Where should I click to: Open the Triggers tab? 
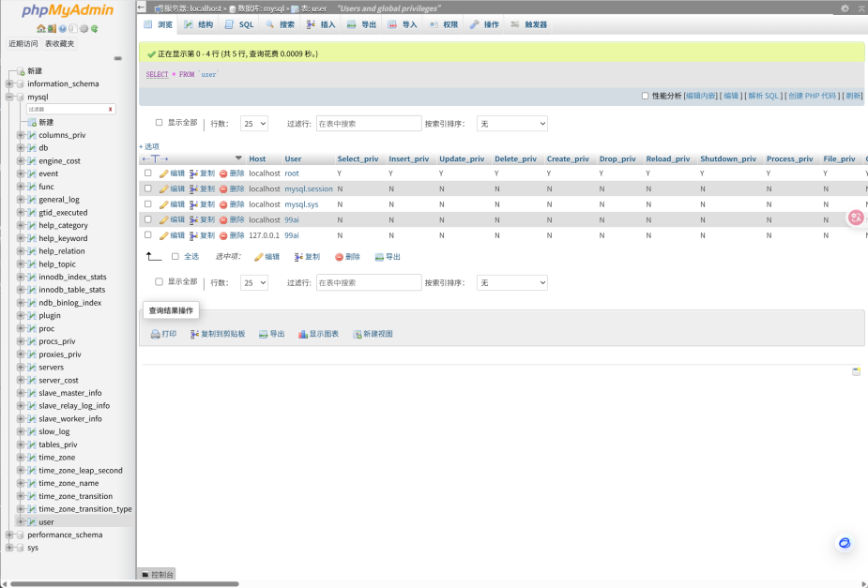tap(528, 25)
